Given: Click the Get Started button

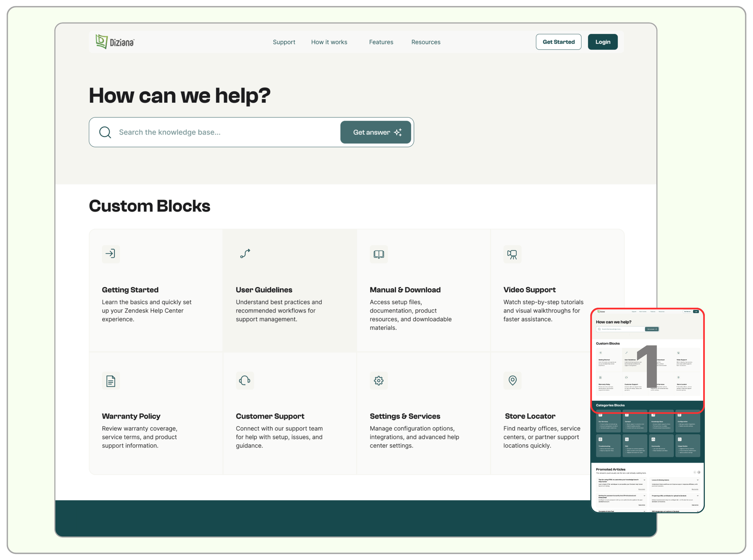Looking at the screenshot, I should (x=558, y=42).
